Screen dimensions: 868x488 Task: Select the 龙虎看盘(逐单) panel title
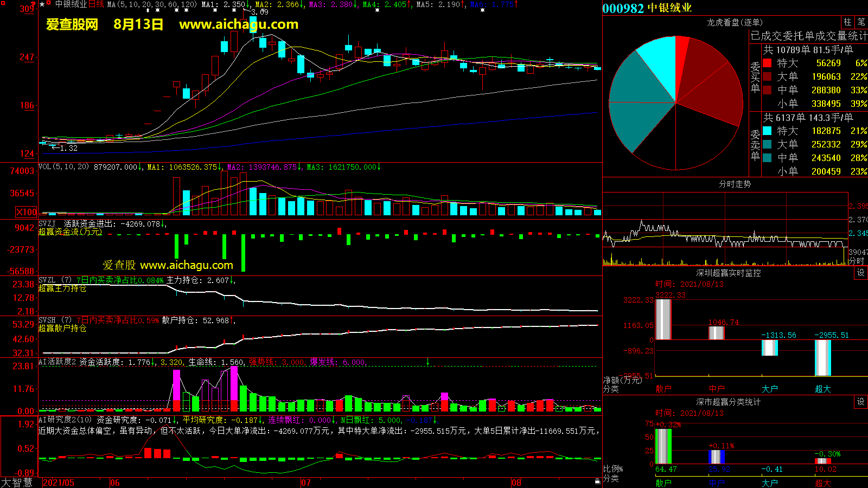pos(735,22)
